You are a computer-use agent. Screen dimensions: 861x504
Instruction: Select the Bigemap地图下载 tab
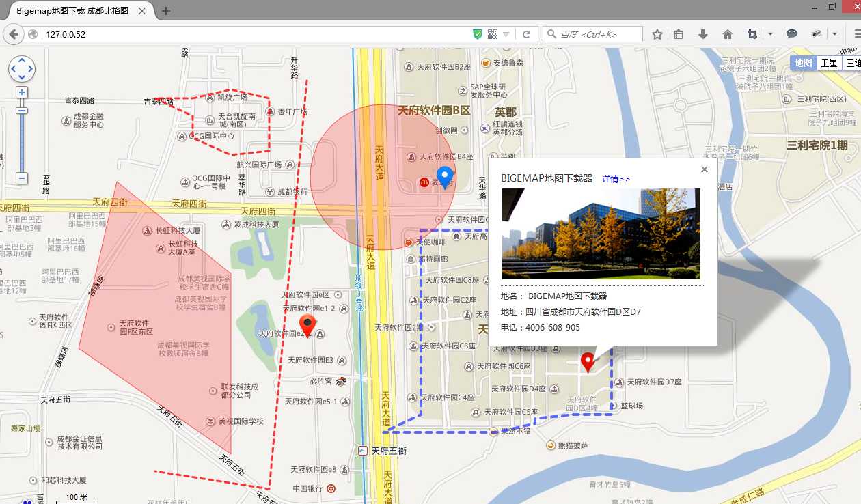(x=78, y=11)
